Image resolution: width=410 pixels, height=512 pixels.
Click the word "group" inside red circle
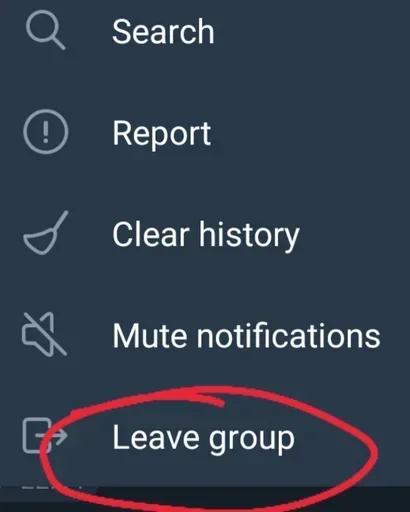(x=252, y=440)
